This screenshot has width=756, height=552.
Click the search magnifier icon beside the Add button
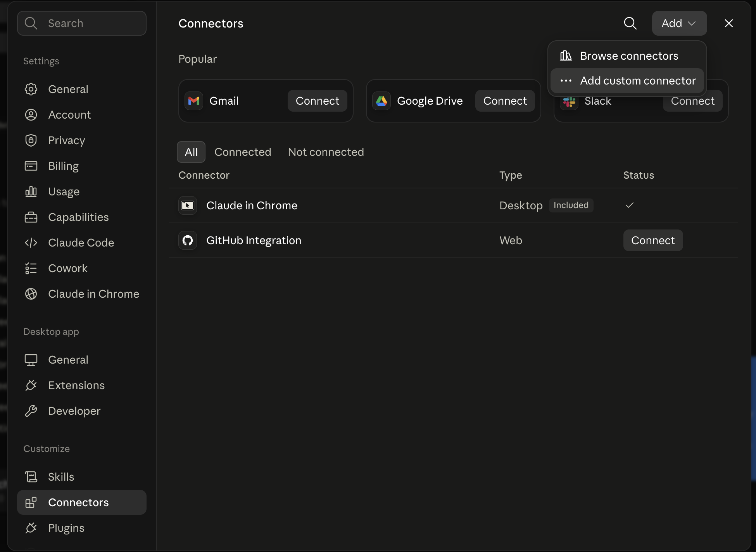[630, 23]
